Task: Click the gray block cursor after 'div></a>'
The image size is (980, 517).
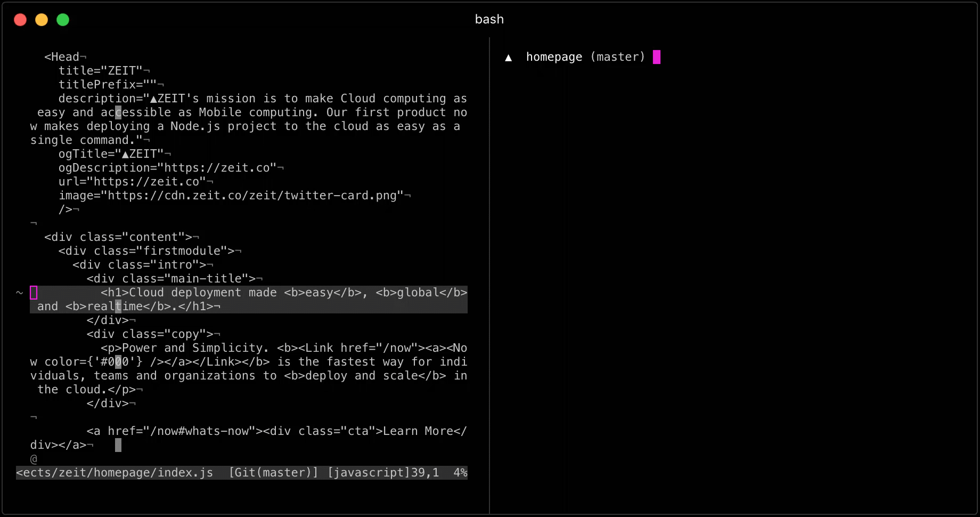Action: [118, 445]
